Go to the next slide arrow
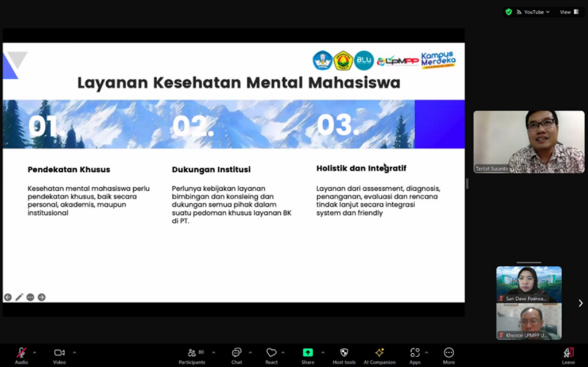Image resolution: width=588 pixels, height=367 pixels. (x=41, y=297)
